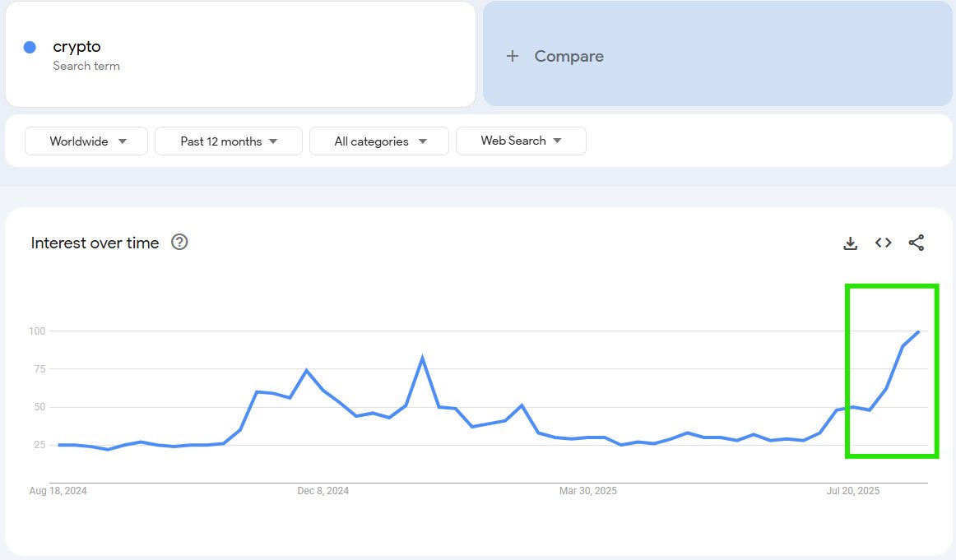The width and height of the screenshot is (956, 560).
Task: Click the blue legend dot beside crypto
Action: [x=31, y=47]
